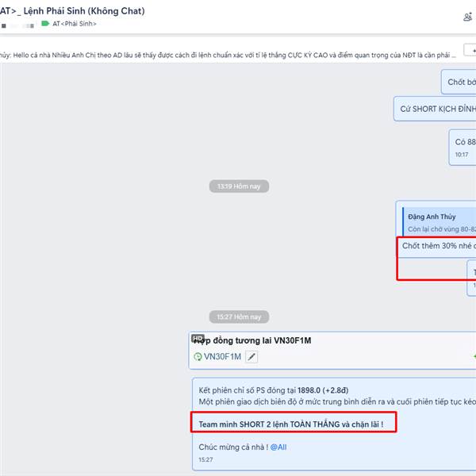The height and width of the screenshot is (476, 476).
Task: Select 'Team mình SHORT 2 lệnh TOÀN THẮNG' text
Action: tap(291, 424)
